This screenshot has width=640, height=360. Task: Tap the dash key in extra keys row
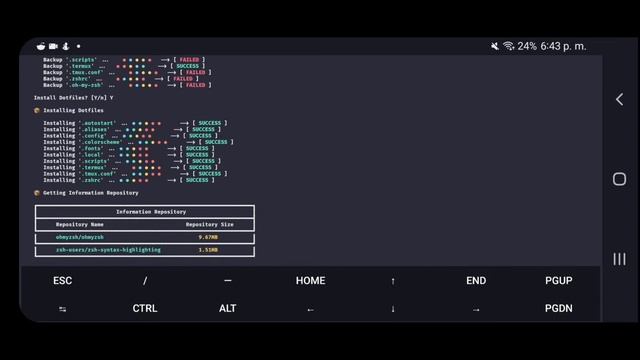[x=228, y=281]
